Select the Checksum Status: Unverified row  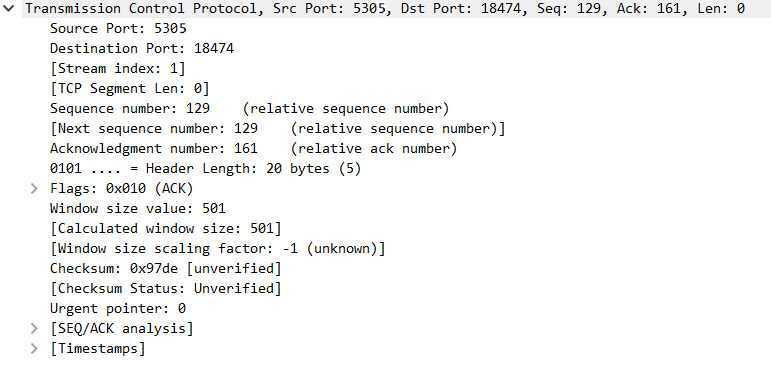166,288
